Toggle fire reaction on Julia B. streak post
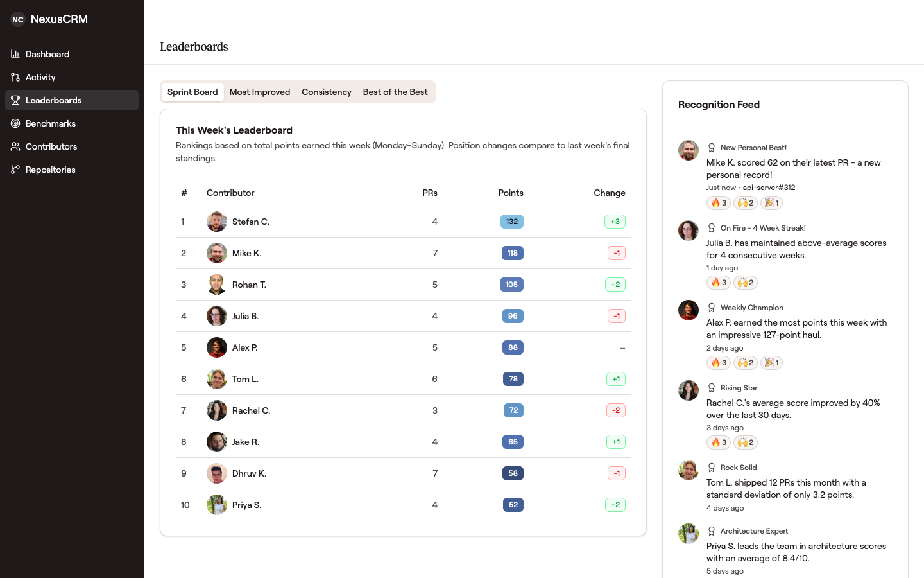 pos(719,283)
